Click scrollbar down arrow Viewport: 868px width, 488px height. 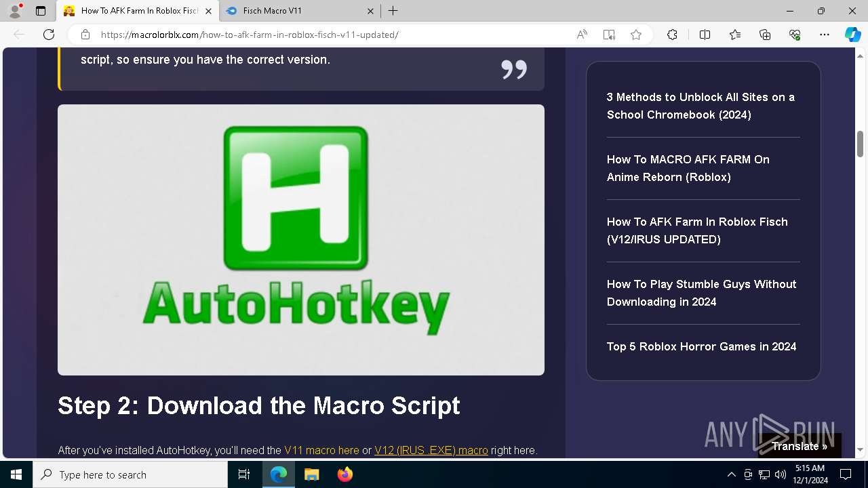860,449
